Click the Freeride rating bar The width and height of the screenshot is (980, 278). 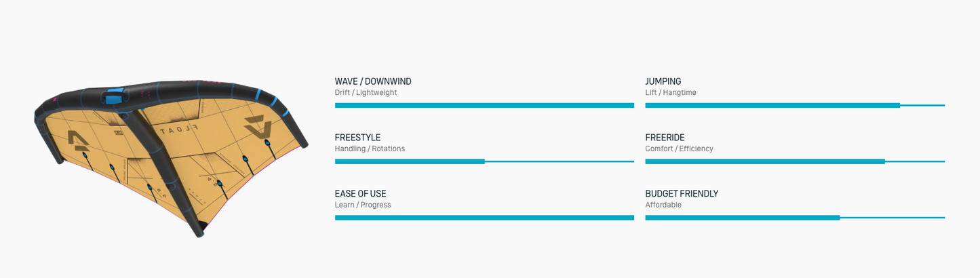(795, 161)
